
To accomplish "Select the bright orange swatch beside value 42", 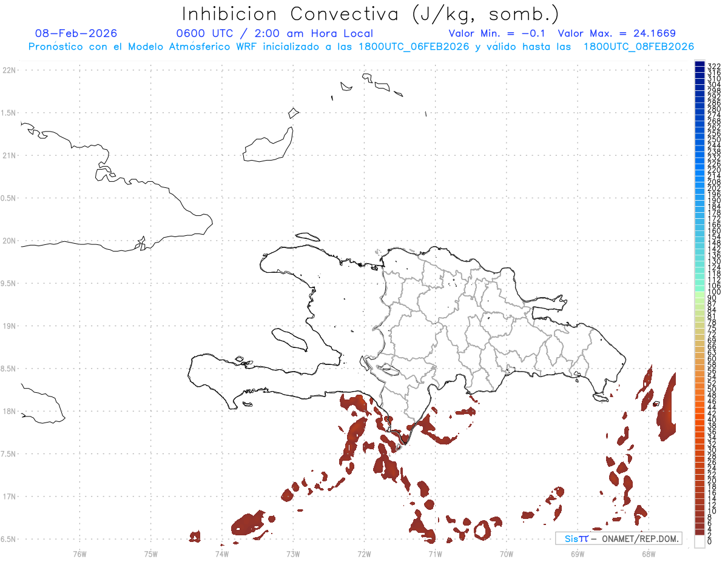I will [699, 410].
